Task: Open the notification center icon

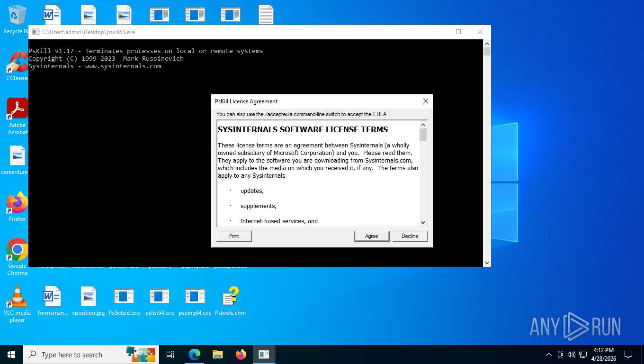Action: (x=628, y=355)
